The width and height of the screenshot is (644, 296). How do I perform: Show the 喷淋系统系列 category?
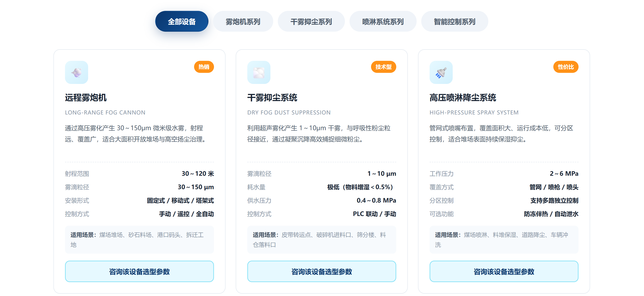tap(383, 22)
